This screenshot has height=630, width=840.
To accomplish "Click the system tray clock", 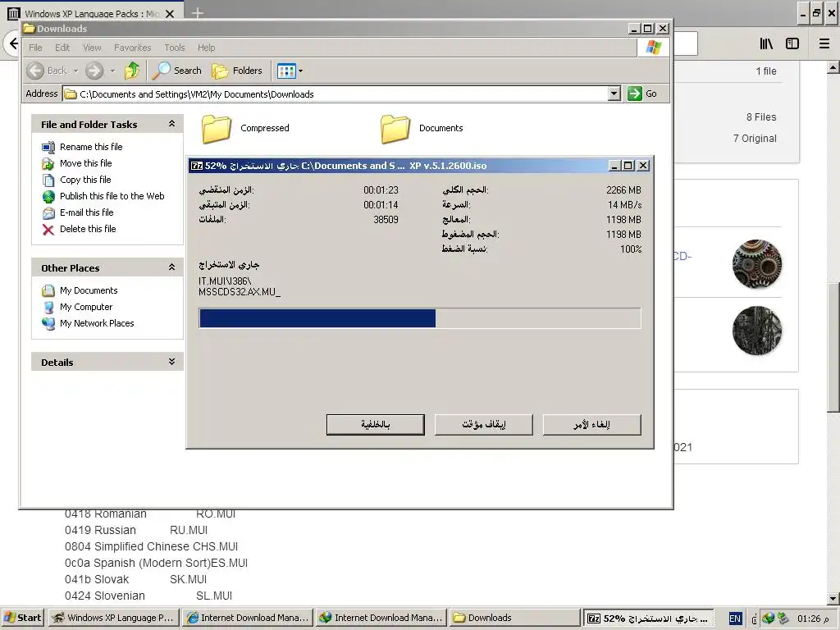I will (x=813, y=619).
